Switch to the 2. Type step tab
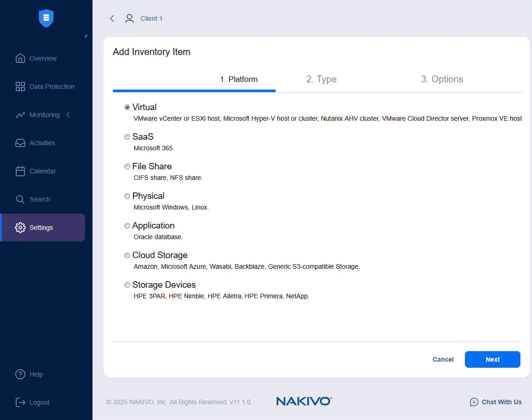This screenshot has height=420, width=532. click(322, 79)
